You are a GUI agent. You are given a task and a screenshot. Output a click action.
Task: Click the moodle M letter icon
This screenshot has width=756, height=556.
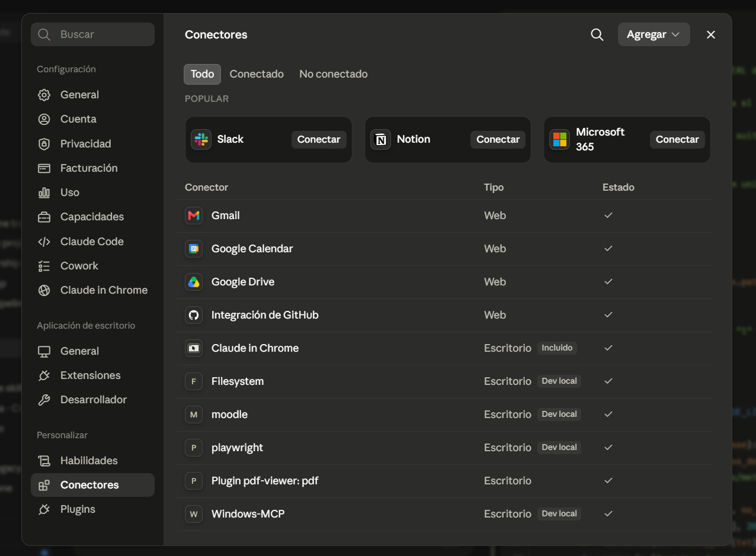pyautogui.click(x=194, y=414)
